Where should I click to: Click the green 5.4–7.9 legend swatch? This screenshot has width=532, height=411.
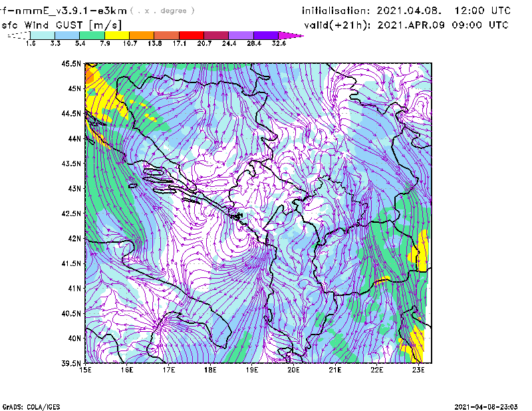pyautogui.click(x=92, y=35)
